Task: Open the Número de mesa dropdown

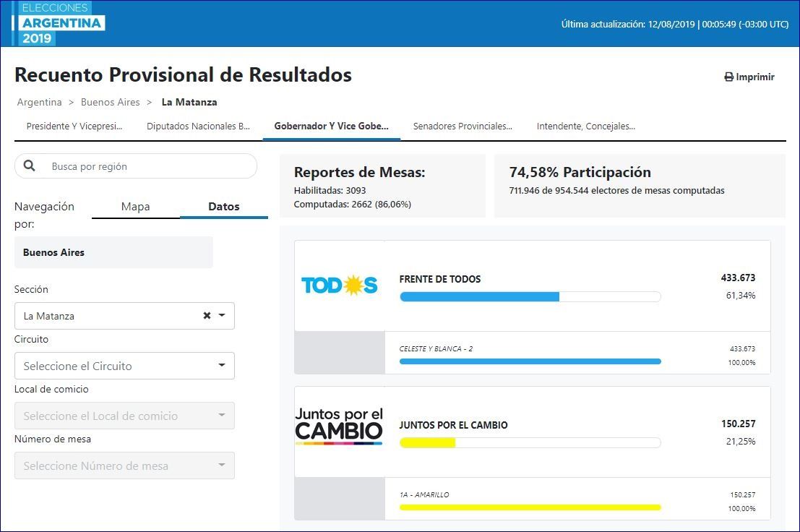Action: (124, 465)
